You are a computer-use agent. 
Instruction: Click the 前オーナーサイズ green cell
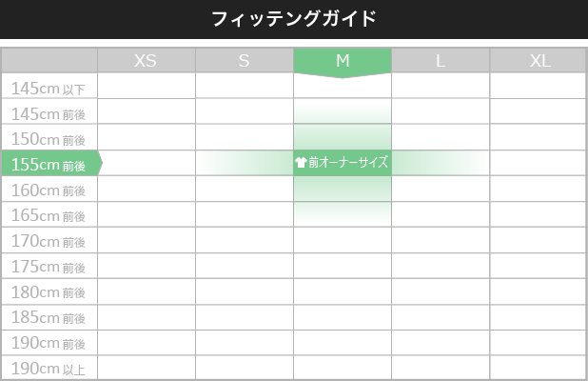click(x=343, y=163)
